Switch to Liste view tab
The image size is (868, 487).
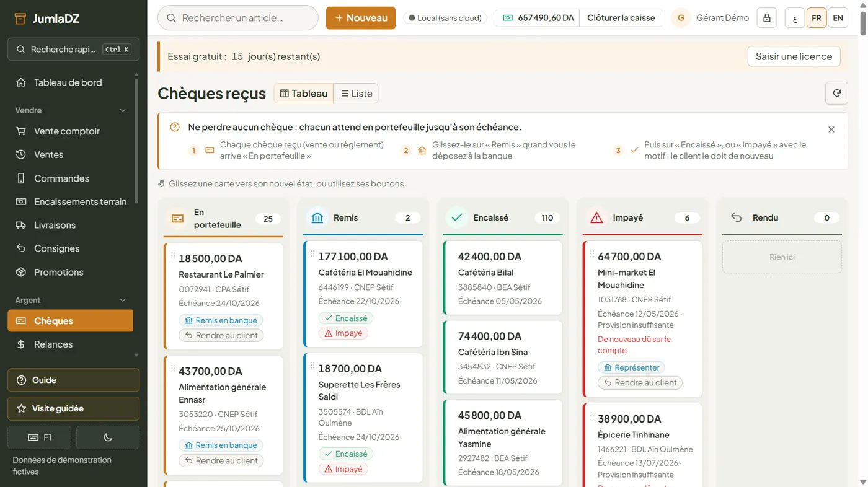point(356,94)
